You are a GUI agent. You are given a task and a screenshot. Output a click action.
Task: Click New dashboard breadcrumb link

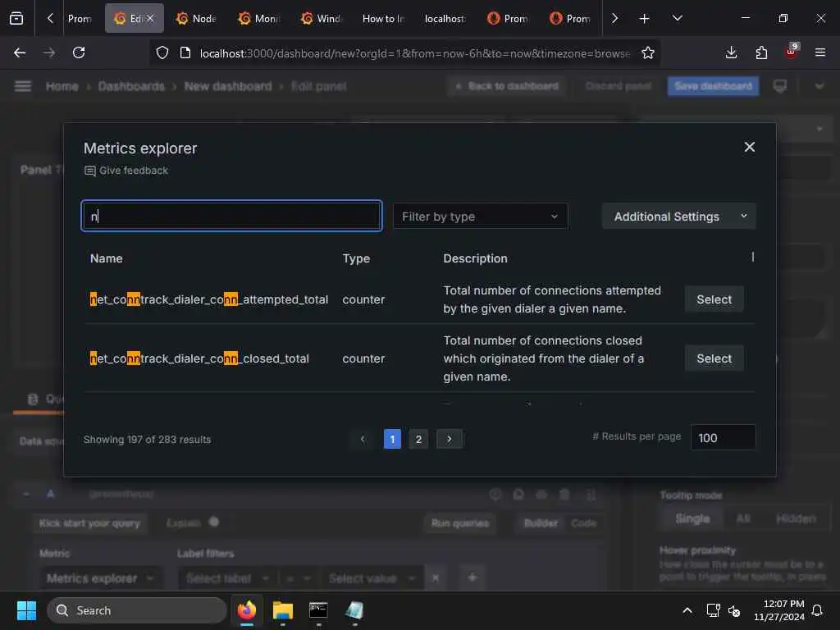(228, 86)
